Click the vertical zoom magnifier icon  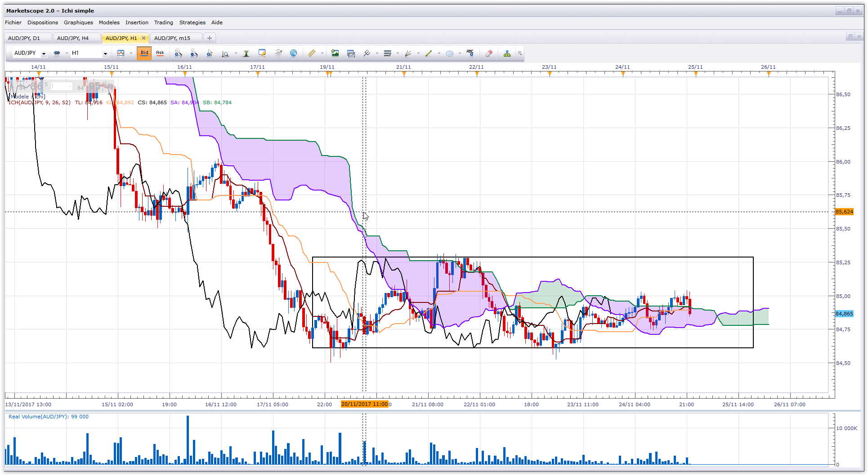(225, 53)
